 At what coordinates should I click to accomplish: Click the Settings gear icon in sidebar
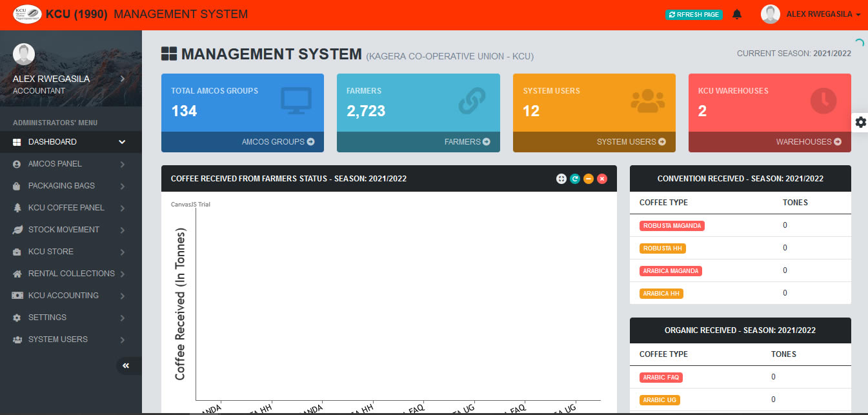17,318
